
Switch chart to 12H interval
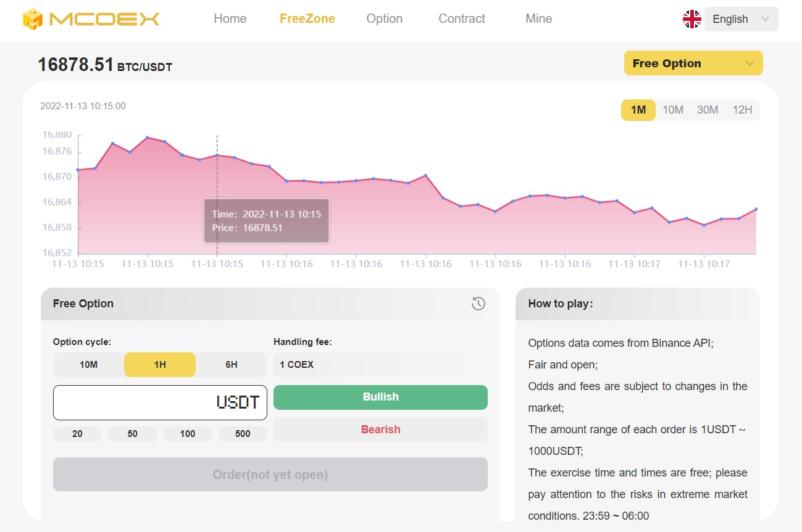tap(742, 110)
